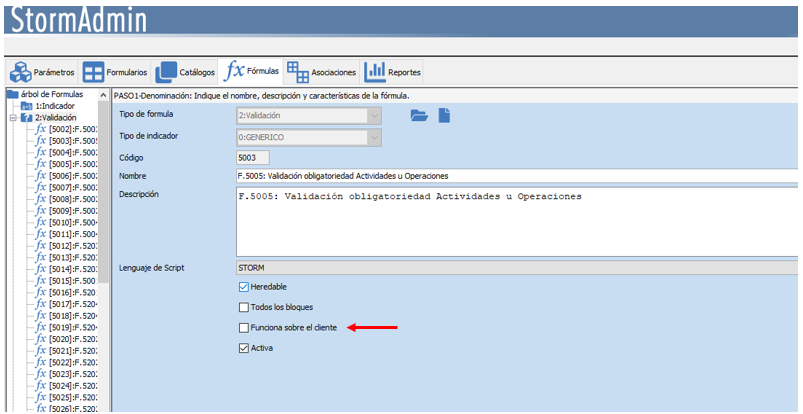Open the Tipo de indicador dropdown
The image size is (803, 414).
pyautogui.click(x=374, y=136)
